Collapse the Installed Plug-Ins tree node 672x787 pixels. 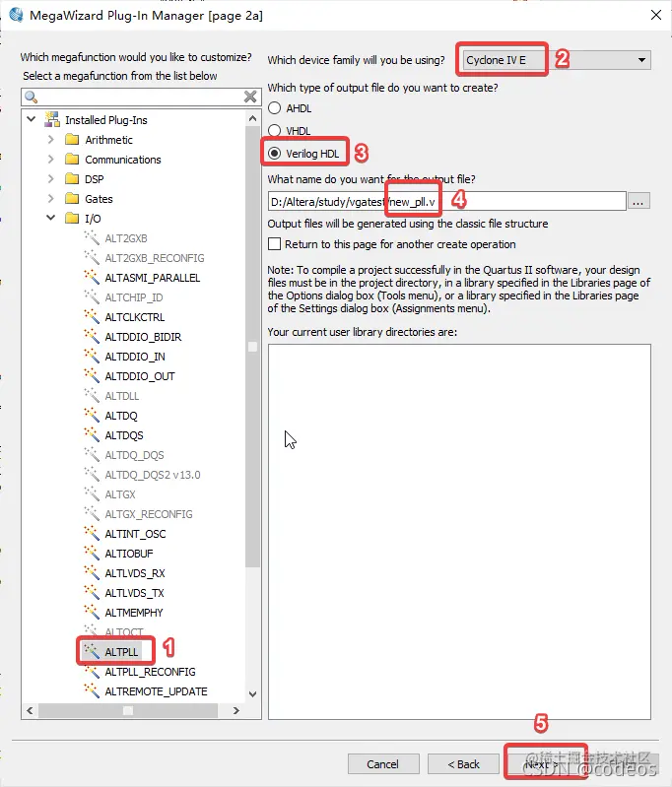32,119
